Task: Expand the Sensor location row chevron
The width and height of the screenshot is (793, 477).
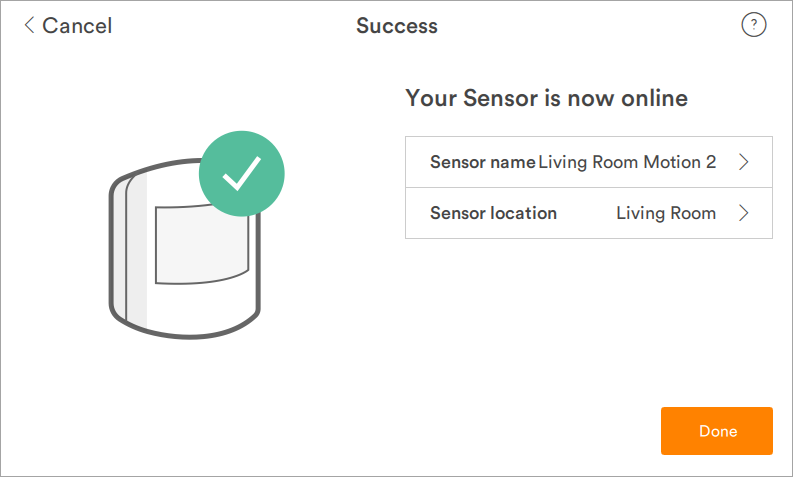Action: click(743, 213)
